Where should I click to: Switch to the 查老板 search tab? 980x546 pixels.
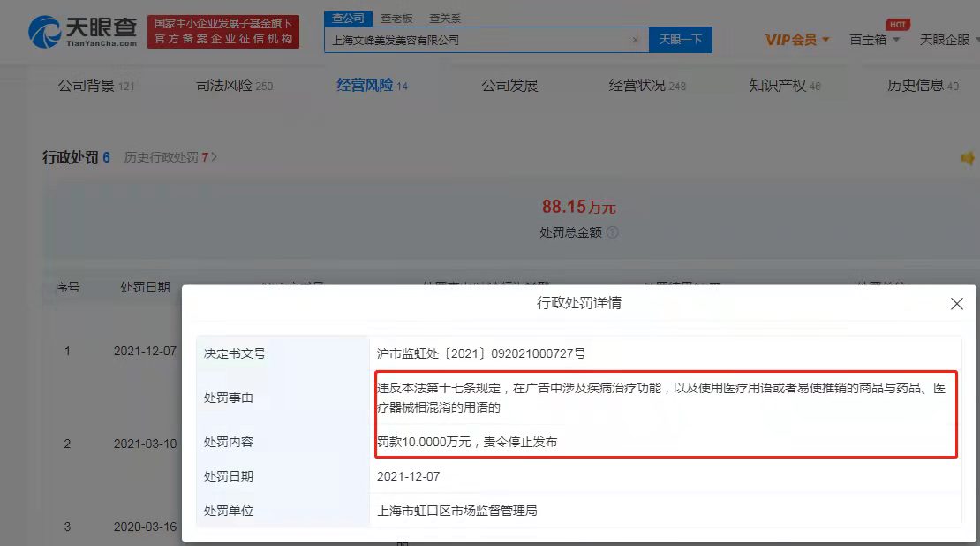(398, 18)
